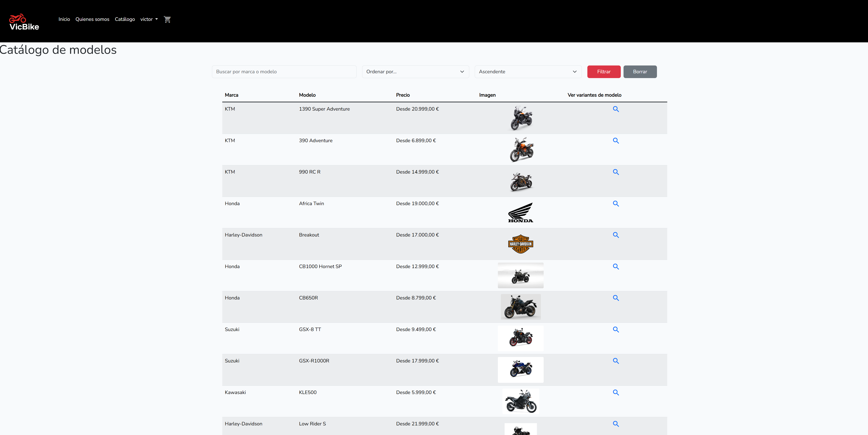View variants of Suzuki GSX-8 TT
Viewport: 868px width, 435px height.
tap(616, 329)
